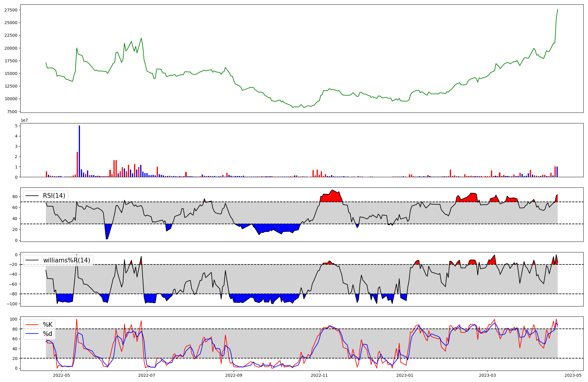588x382 pixels.
Task: Click the black RSI(14) legend line sample
Action: click(x=32, y=196)
